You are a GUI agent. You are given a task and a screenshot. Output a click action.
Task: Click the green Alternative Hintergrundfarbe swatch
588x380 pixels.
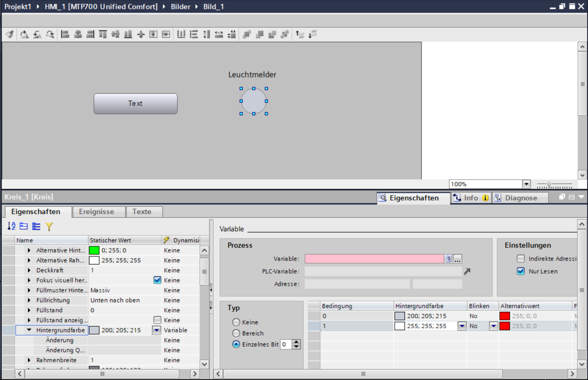(94, 251)
